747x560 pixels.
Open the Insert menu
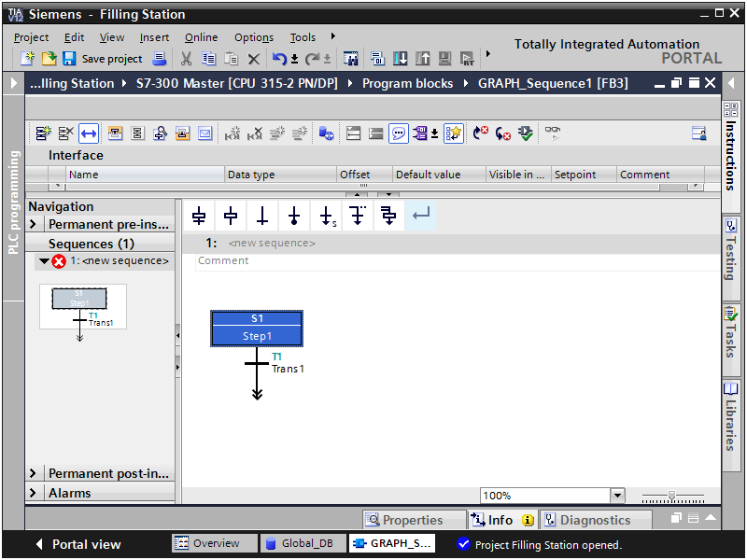tap(154, 37)
